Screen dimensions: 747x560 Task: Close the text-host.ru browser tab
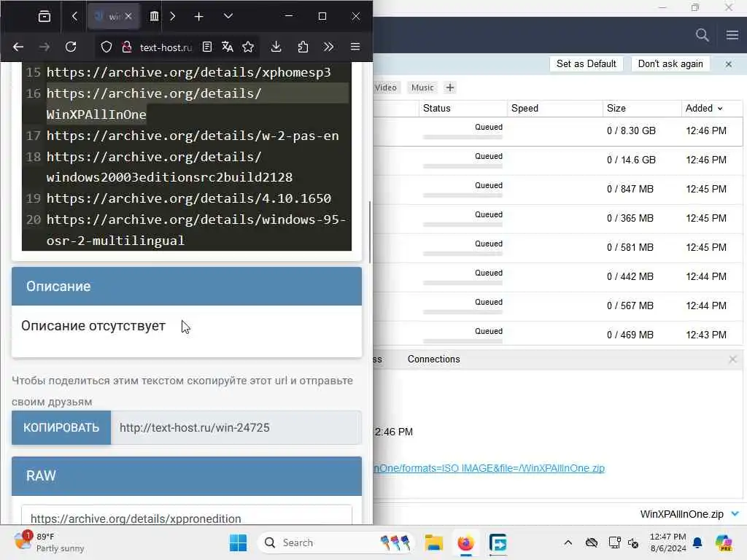click(128, 16)
